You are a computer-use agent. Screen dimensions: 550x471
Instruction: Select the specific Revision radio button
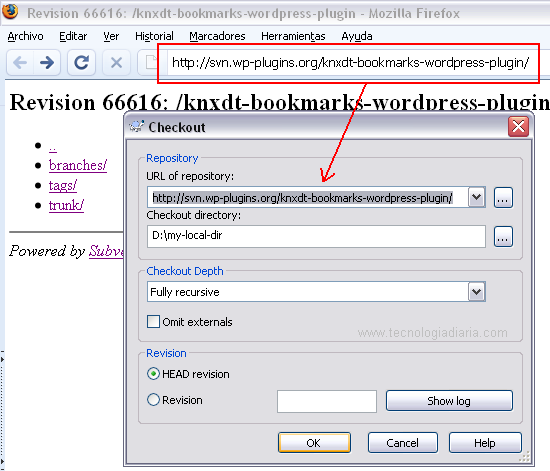pyautogui.click(x=153, y=399)
